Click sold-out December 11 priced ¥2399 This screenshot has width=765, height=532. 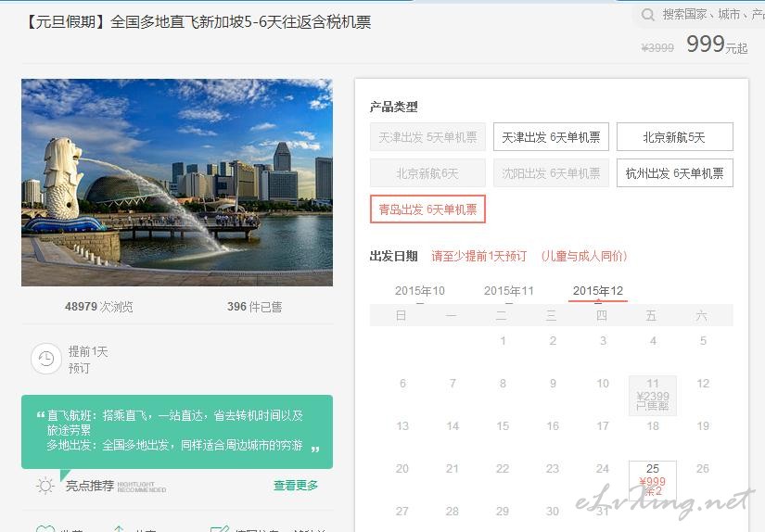coord(653,396)
